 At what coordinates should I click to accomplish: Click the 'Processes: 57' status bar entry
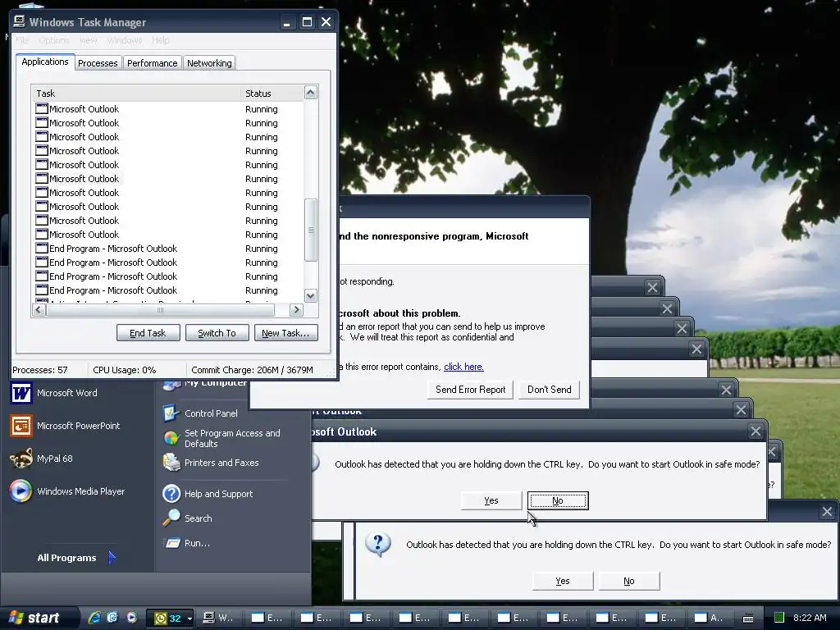click(x=40, y=370)
